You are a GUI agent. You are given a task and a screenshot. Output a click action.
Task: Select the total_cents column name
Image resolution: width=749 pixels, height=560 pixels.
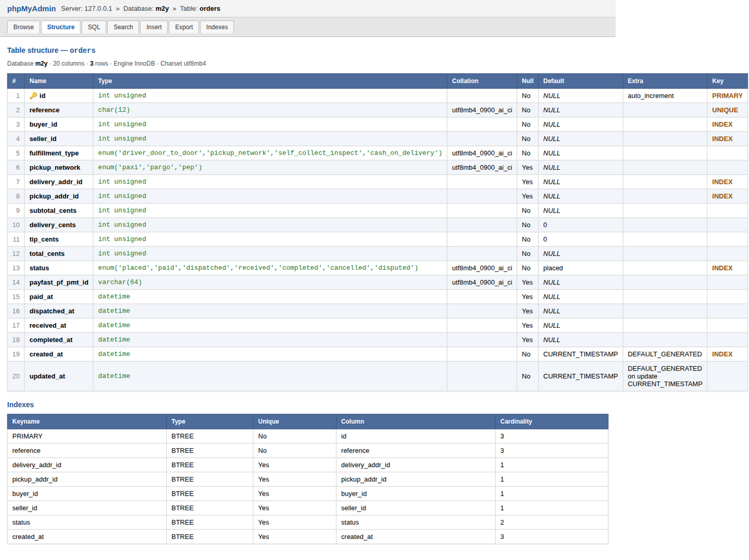pyautogui.click(x=47, y=254)
